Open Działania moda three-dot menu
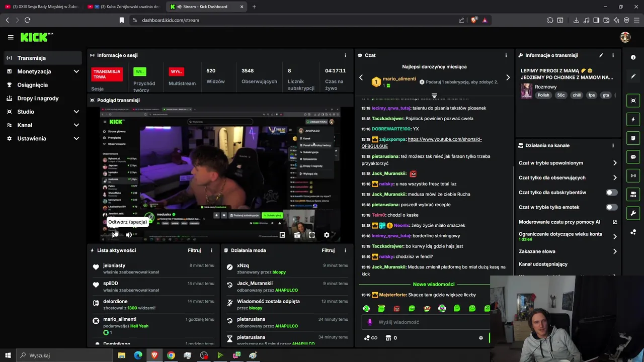 tap(345, 250)
